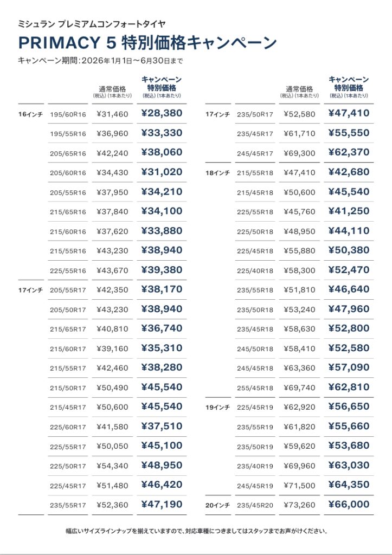Click the ¥28,380 campaign price
Screen dimensions: 392x555
[162, 113]
